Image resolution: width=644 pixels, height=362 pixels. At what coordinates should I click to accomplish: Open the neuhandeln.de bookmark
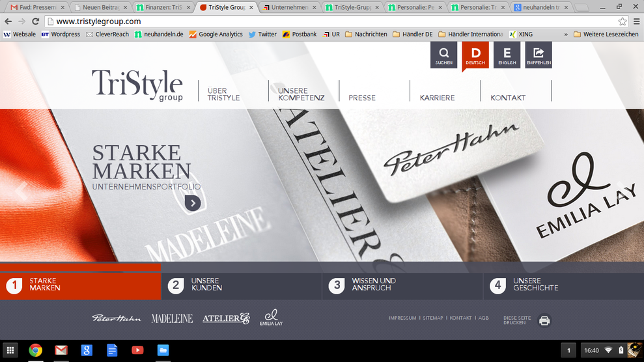coord(159,35)
